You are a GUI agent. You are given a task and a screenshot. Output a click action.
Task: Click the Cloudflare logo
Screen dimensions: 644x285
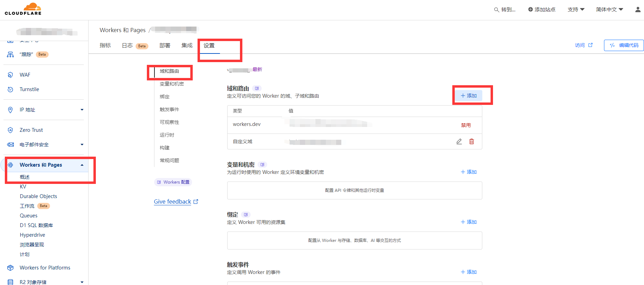[23, 9]
